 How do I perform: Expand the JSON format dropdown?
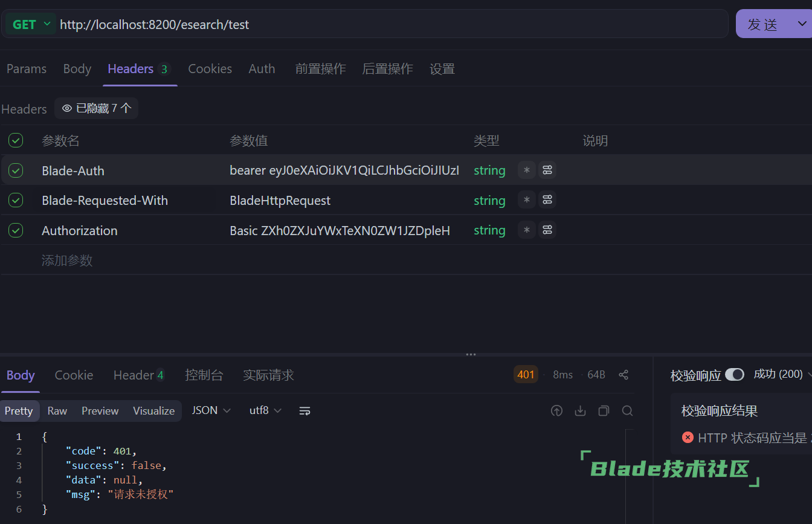211,411
